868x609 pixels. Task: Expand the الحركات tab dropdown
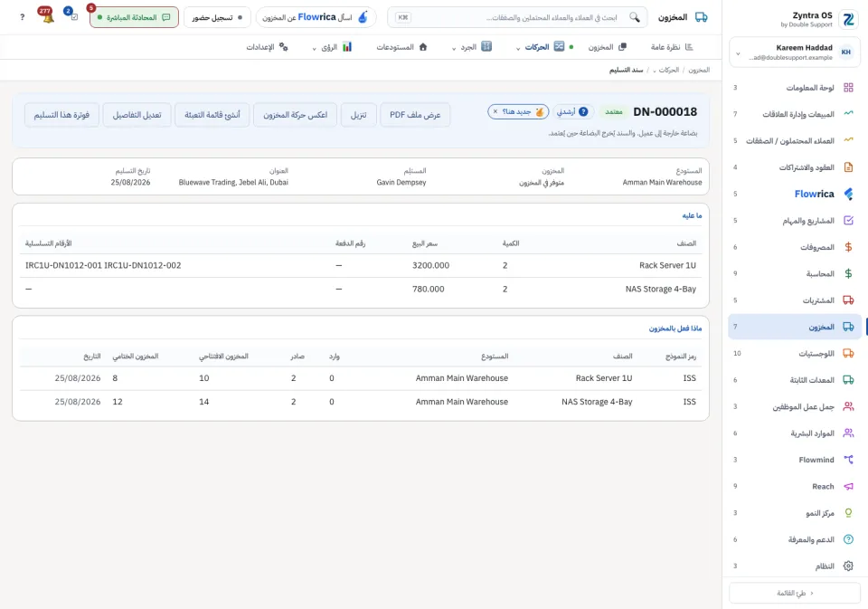pos(518,48)
